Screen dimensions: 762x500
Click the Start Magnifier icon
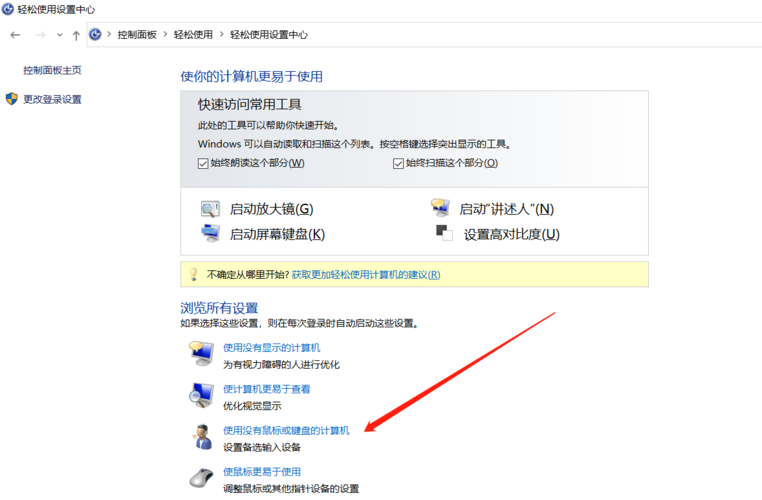click(x=210, y=209)
